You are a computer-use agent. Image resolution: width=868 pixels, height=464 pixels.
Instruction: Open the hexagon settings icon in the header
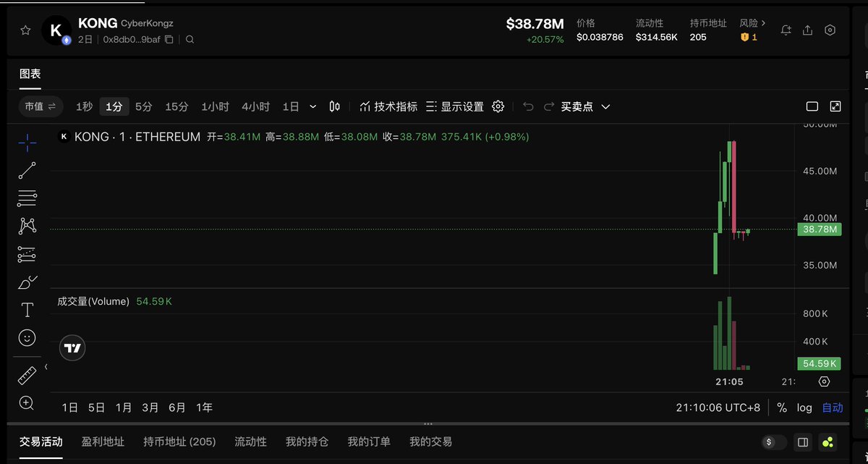point(830,30)
